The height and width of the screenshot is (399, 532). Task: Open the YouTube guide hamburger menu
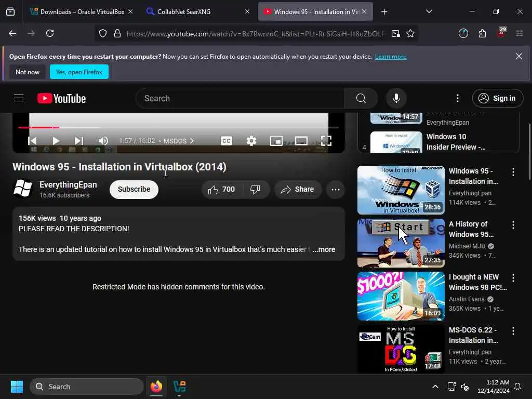pos(19,98)
